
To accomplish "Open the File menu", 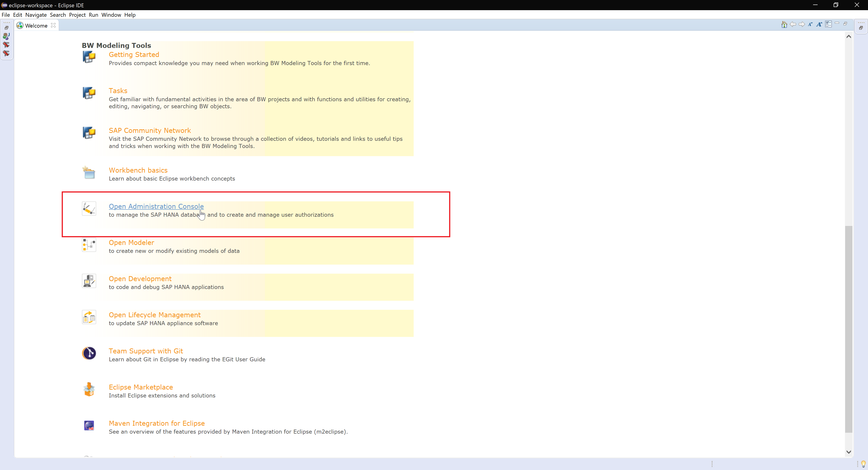I will (6, 15).
